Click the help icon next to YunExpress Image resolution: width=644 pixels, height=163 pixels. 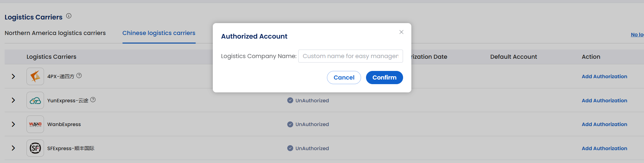pos(93,100)
